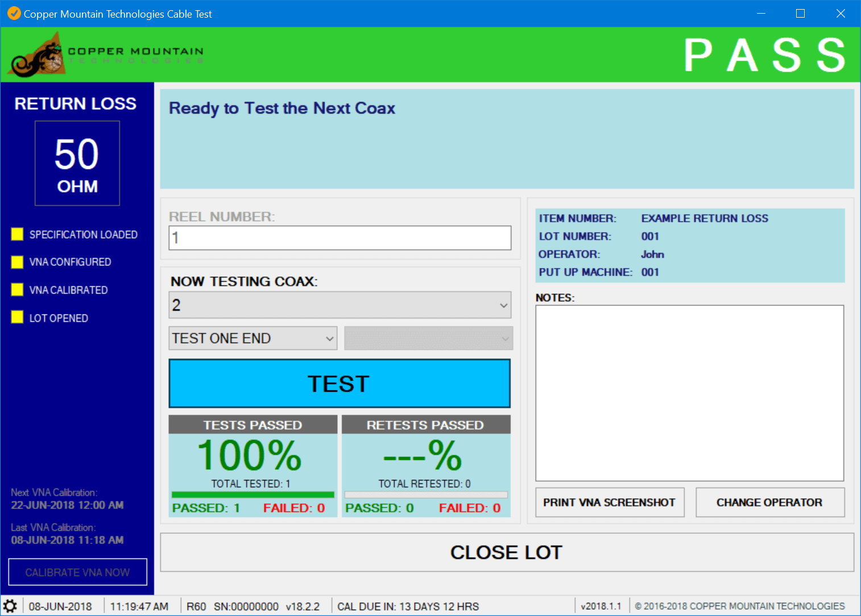Minimize the Cable Test window
861x616 pixels.
coord(761,13)
